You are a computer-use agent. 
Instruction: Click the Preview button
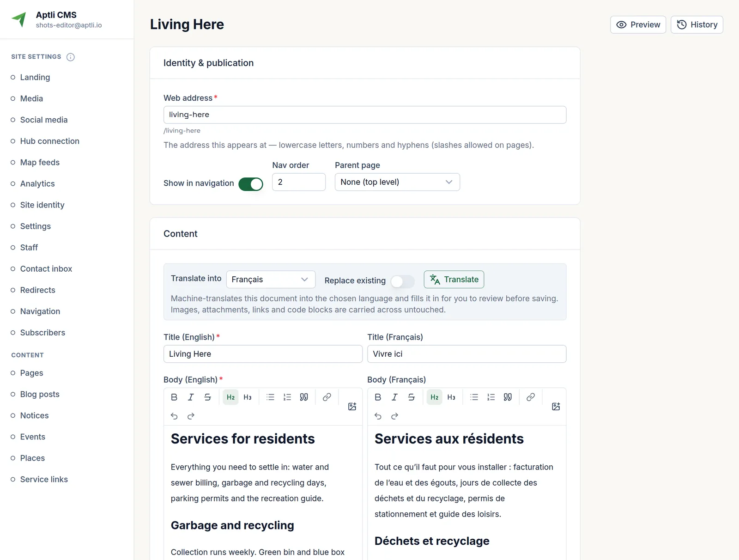tap(638, 25)
